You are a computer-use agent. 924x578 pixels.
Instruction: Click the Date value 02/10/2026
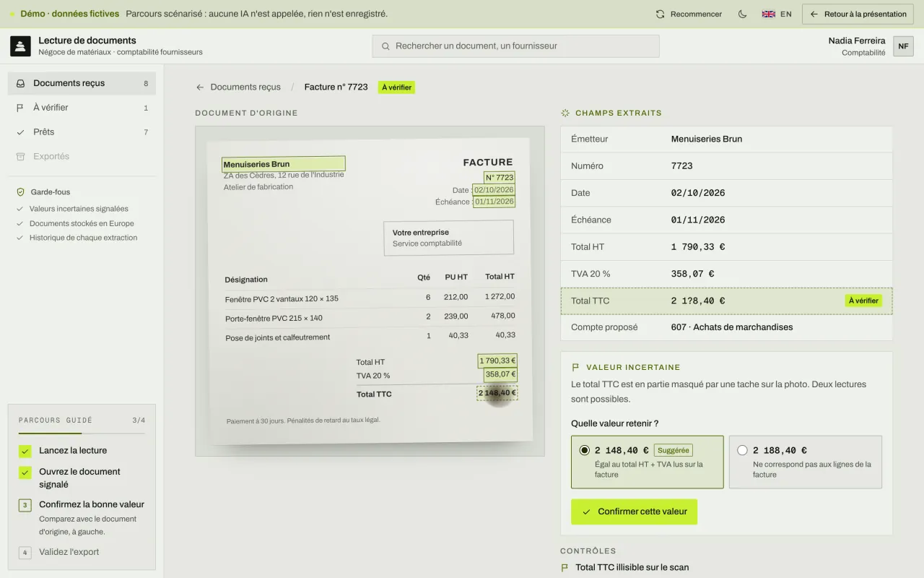698,193
